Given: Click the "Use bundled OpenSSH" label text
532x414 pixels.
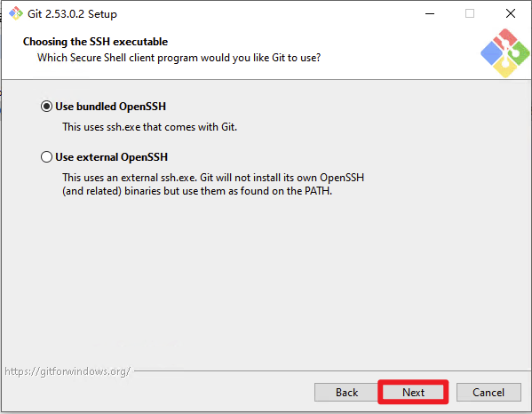Looking at the screenshot, I should (x=111, y=107).
